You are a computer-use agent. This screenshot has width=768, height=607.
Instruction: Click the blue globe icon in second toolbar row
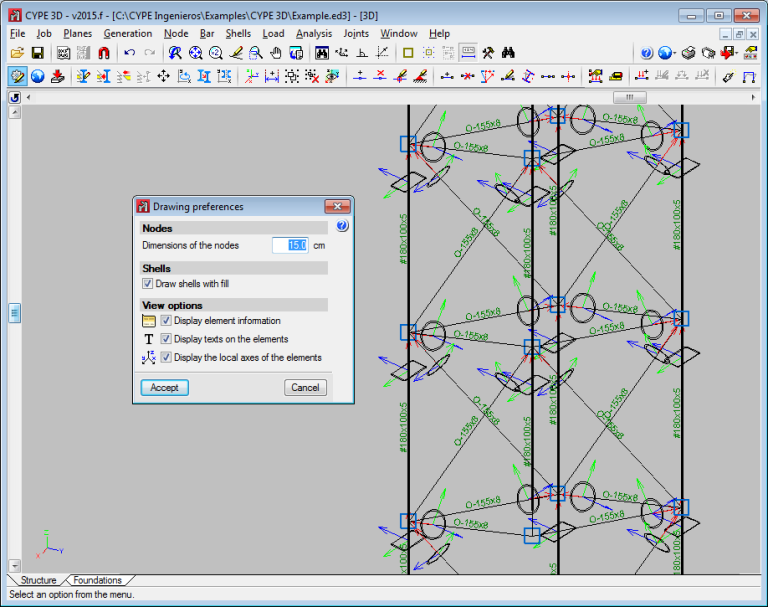[38, 76]
